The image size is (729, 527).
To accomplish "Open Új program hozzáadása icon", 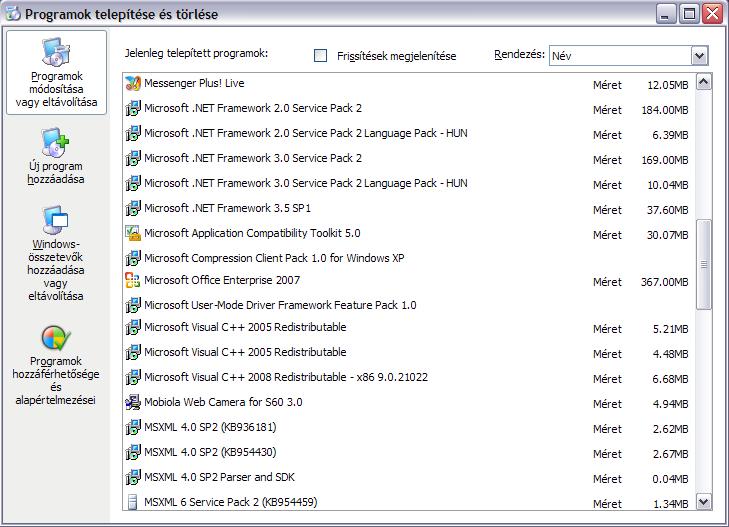I will click(55, 143).
